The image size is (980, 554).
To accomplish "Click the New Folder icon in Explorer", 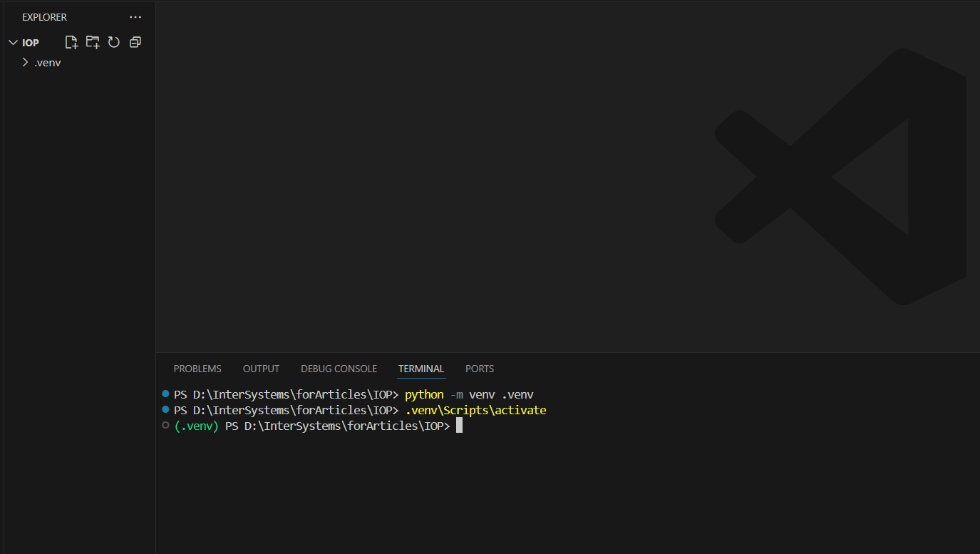I will click(93, 42).
